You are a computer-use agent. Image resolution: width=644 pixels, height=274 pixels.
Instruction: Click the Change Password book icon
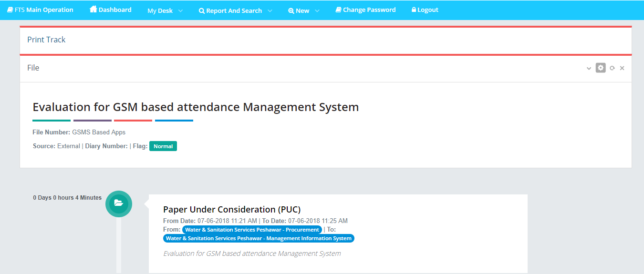[338, 10]
